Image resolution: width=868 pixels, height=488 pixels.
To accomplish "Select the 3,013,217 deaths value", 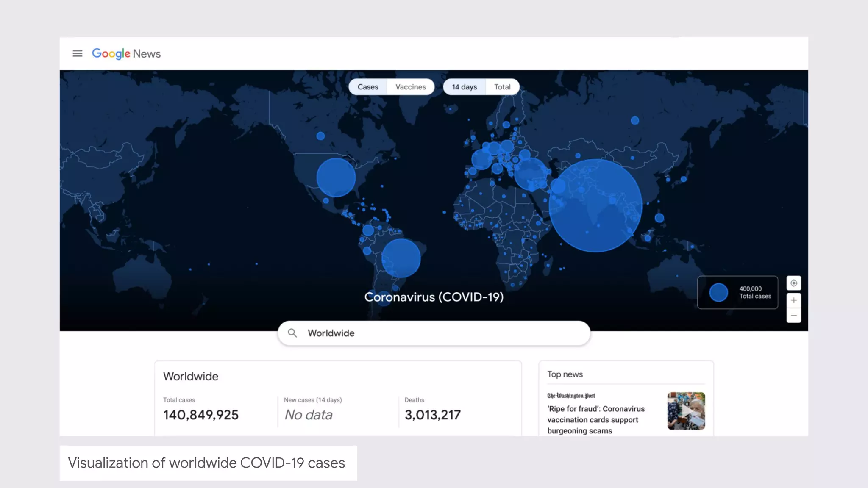I will (433, 415).
